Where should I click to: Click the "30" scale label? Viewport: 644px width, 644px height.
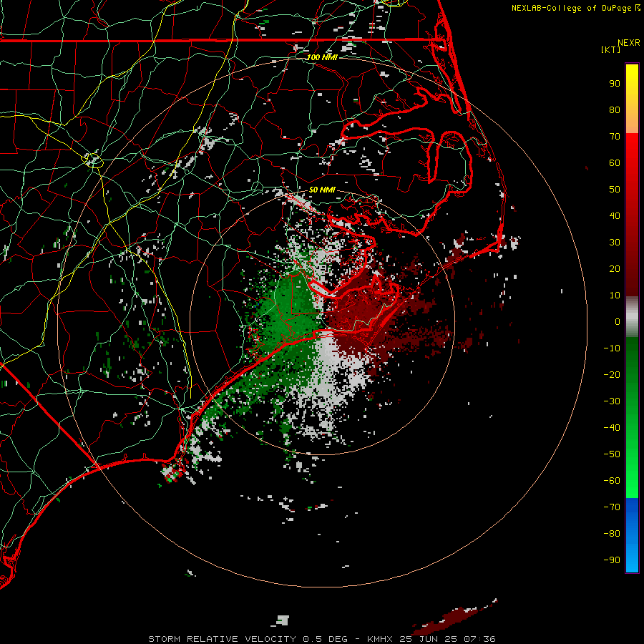pos(615,243)
